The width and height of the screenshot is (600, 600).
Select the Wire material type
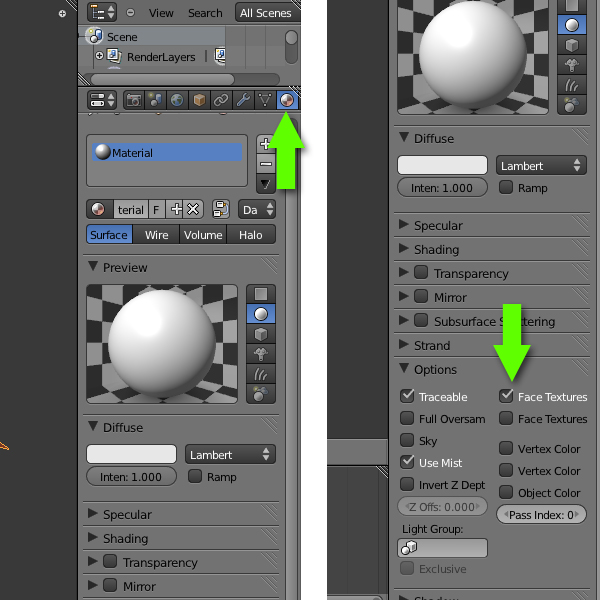click(157, 235)
